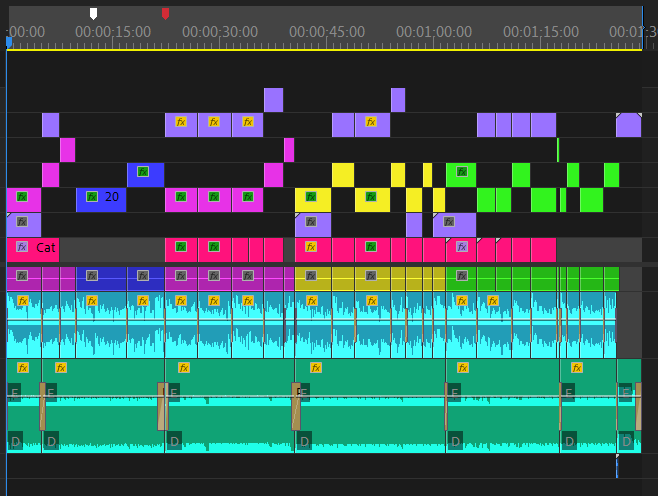Select the tiny blue clip on the lowest track

click(x=617, y=468)
